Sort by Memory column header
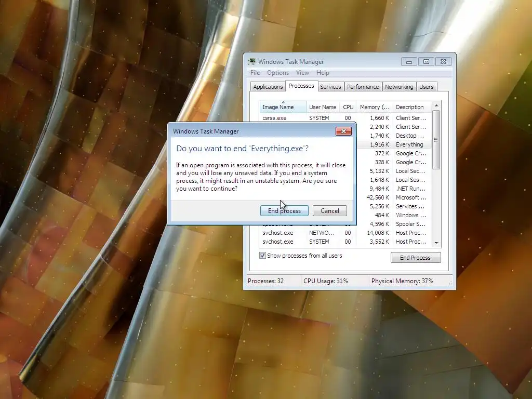Screen dimensions: 532x399 375,107
